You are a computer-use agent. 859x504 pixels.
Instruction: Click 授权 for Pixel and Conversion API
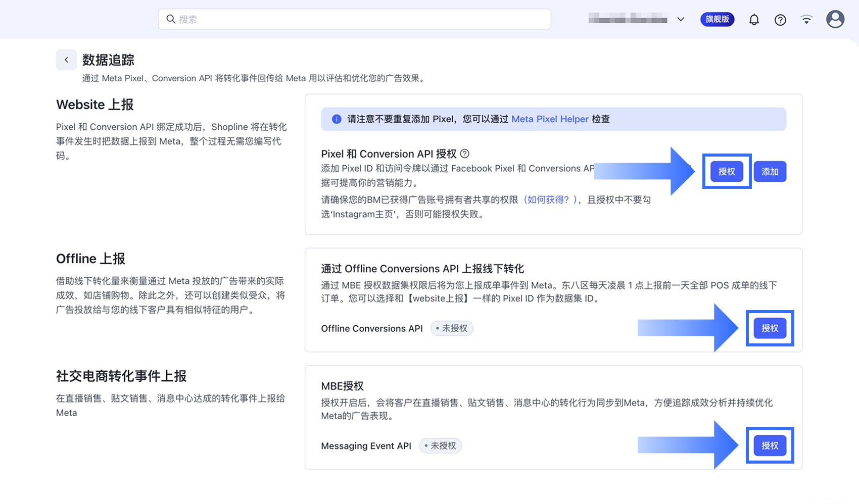click(x=727, y=172)
